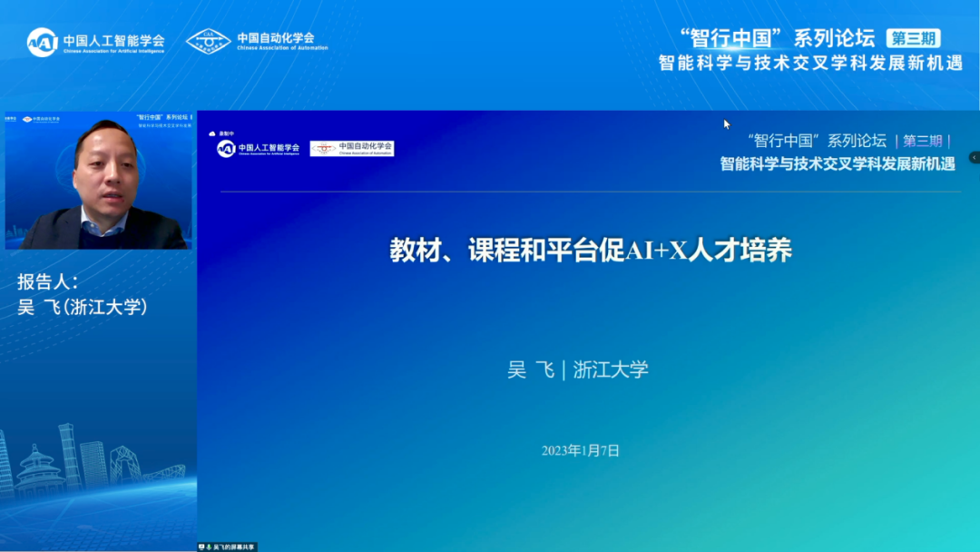Click the presenter name 吴飞 | 浙江大学 on slide

578,370
